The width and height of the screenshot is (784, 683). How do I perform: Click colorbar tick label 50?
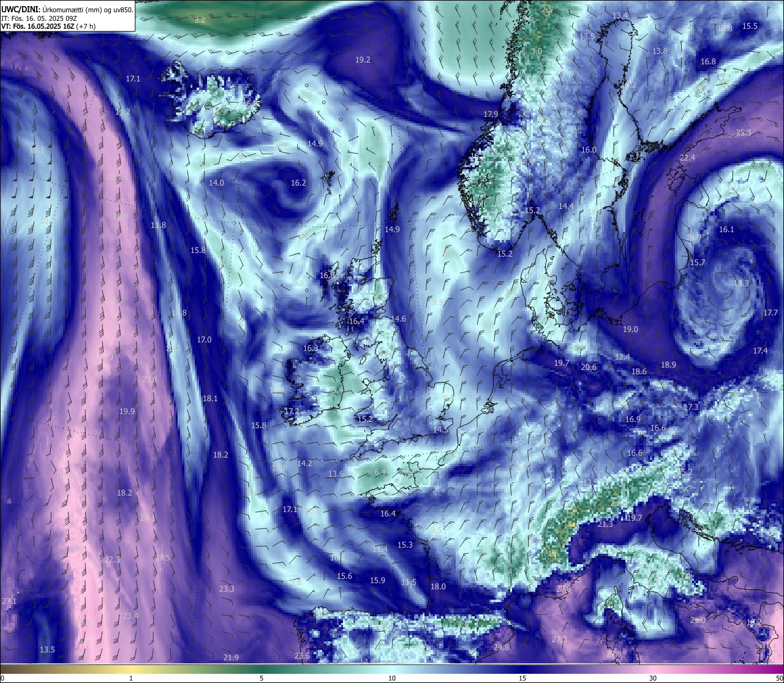pos(779,678)
